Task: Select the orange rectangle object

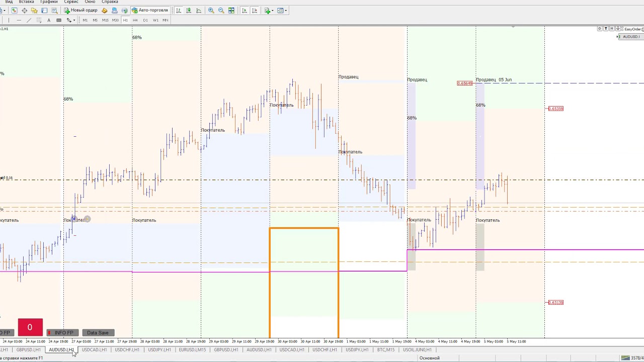Action: point(304,282)
